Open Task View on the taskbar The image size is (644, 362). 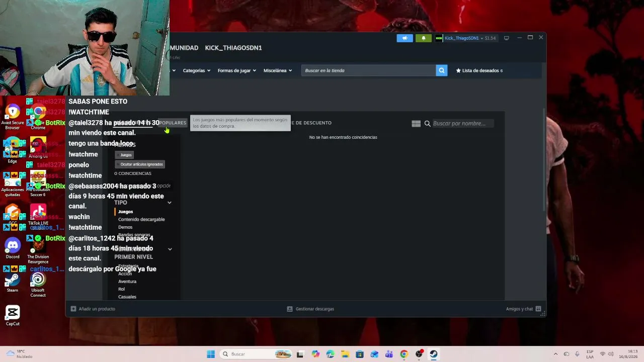(x=300, y=354)
